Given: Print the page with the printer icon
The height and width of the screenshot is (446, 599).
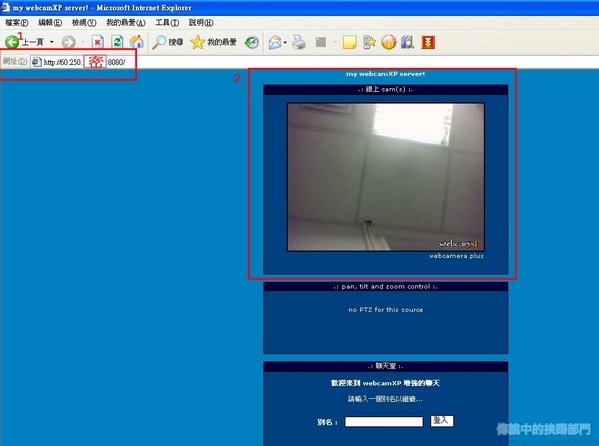Looking at the screenshot, I should 299,42.
